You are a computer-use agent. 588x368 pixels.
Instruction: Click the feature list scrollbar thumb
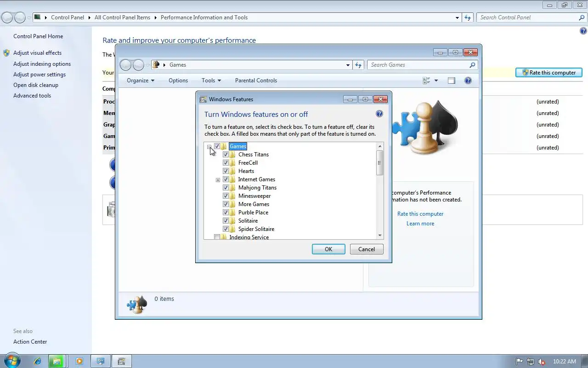(x=379, y=162)
